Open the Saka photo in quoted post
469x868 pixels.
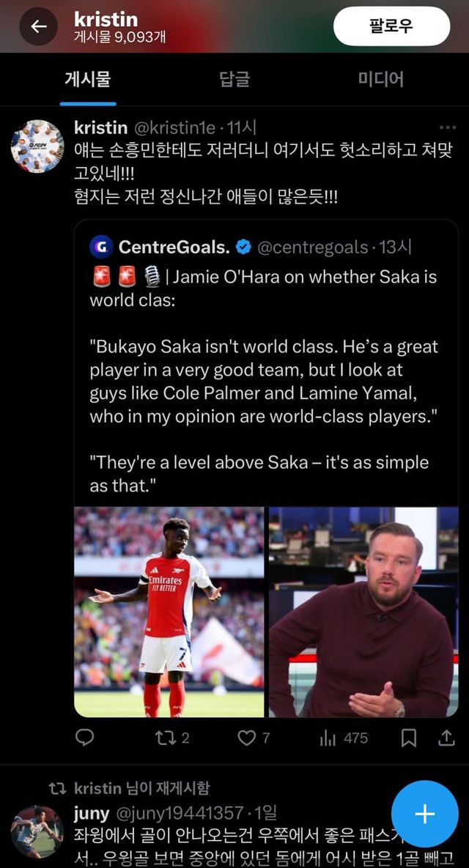click(169, 612)
